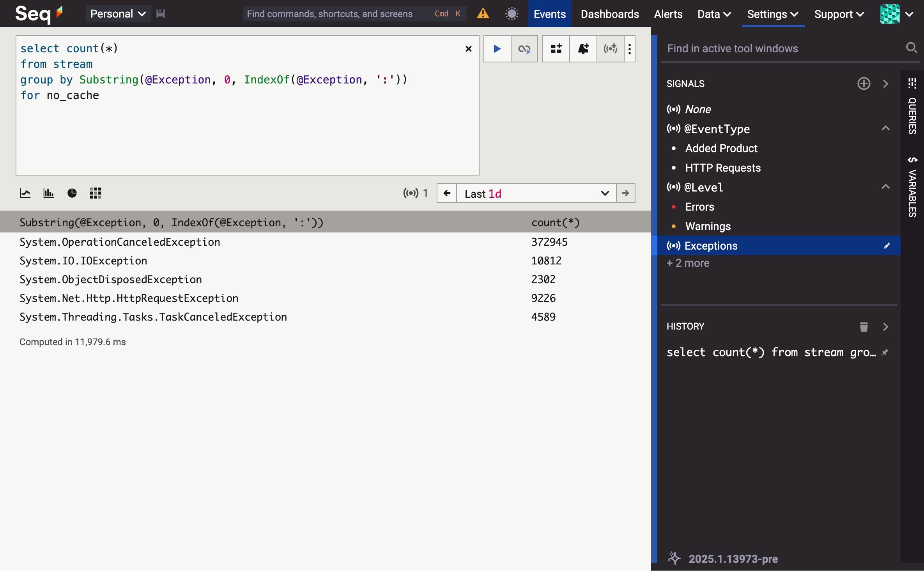Click the create signal from query icon
Viewport: 924px width, 571px height.
tap(611, 49)
